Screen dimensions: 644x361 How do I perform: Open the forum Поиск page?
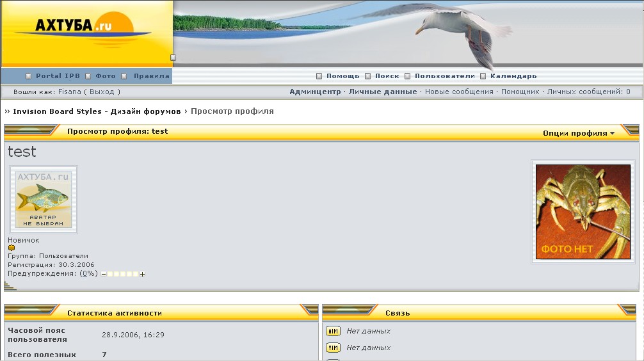pyautogui.click(x=387, y=76)
